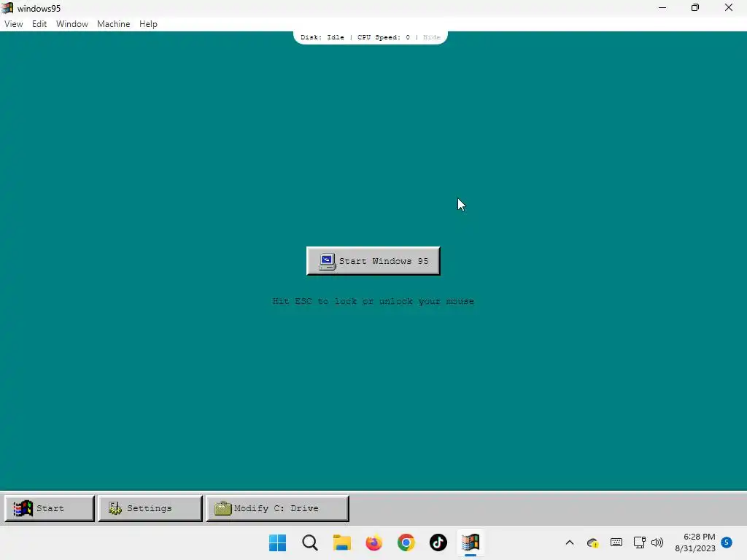Restore down the windows95 window
This screenshot has width=747, height=560.
click(695, 7)
